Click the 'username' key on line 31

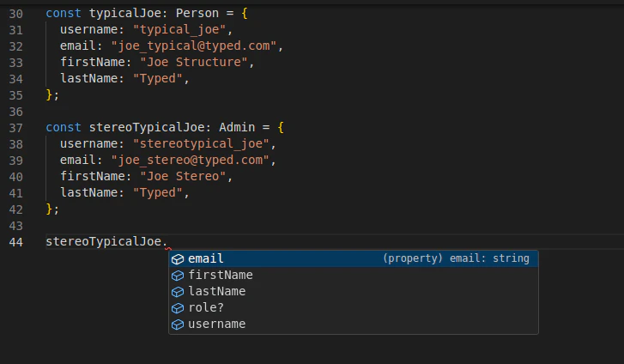[x=89, y=30]
